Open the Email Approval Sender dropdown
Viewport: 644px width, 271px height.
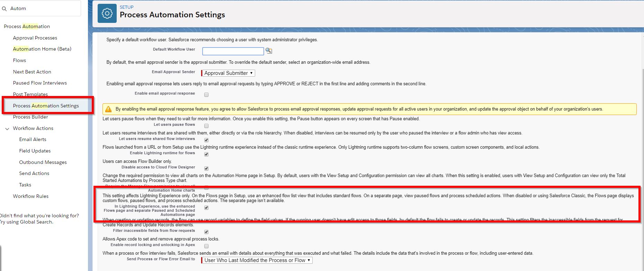coord(229,73)
